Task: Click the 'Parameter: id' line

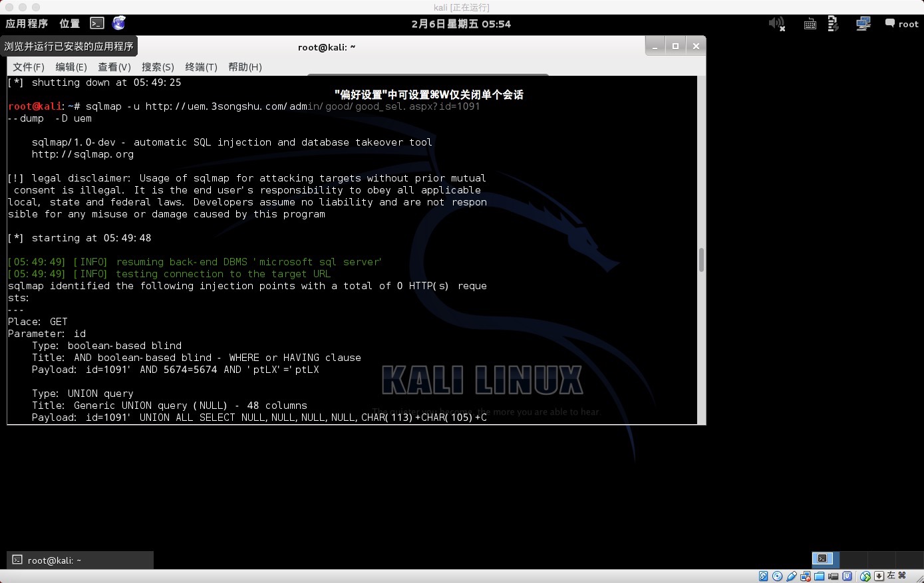Action: pos(47,334)
